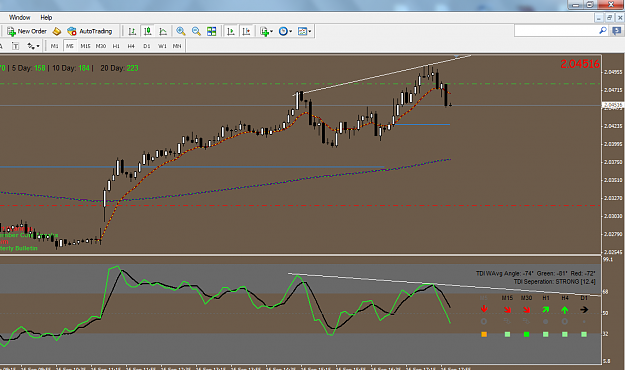
Task: Click the green up arrow under H4
Action: point(565,309)
